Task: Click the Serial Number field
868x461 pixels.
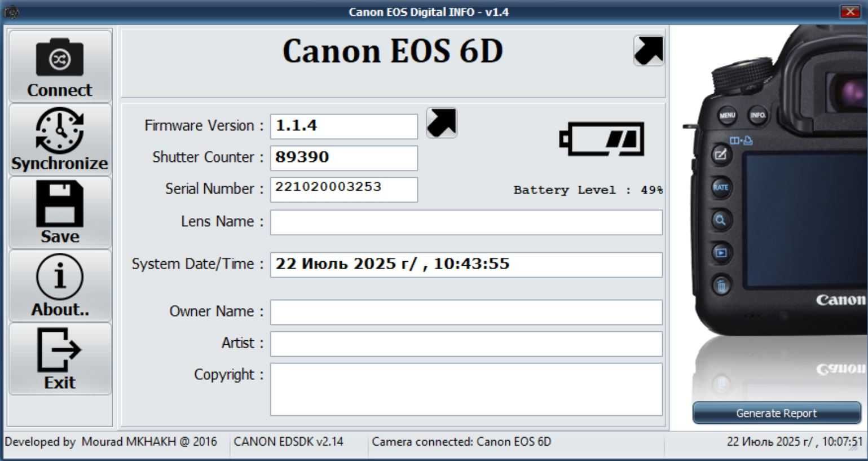Action: [344, 190]
